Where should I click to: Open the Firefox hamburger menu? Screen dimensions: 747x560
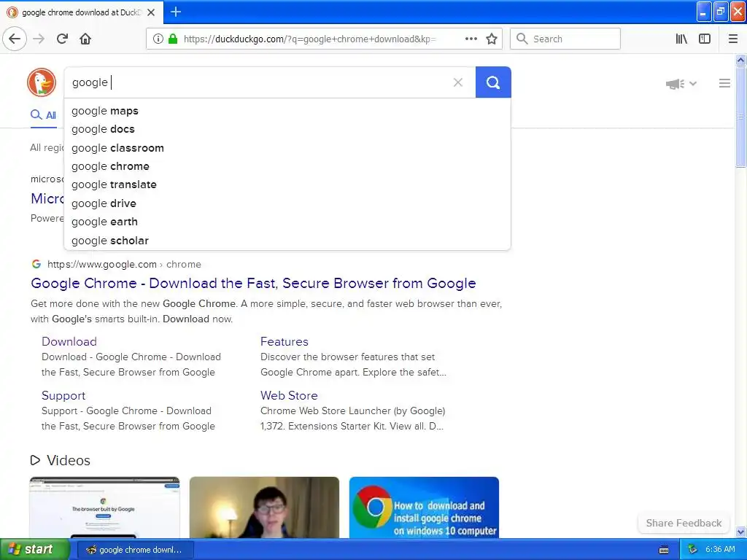point(732,39)
